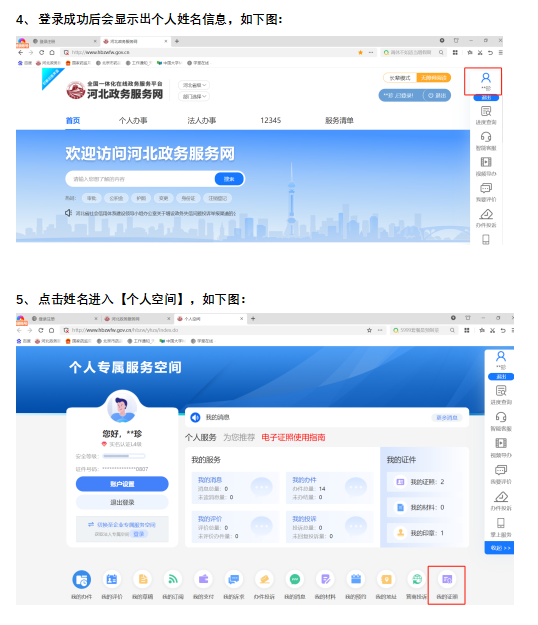
Task: Click the 安全等级 progress bar
Action: [124, 456]
